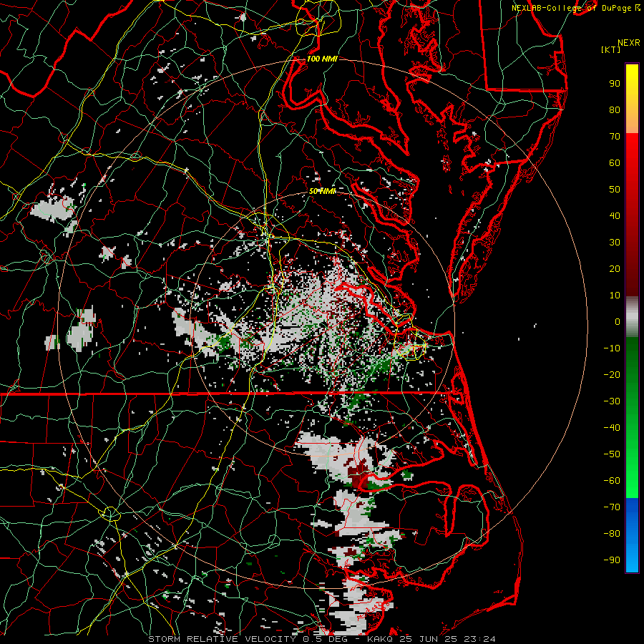
Task: Click the positive 20 scale value
Action: coord(615,269)
